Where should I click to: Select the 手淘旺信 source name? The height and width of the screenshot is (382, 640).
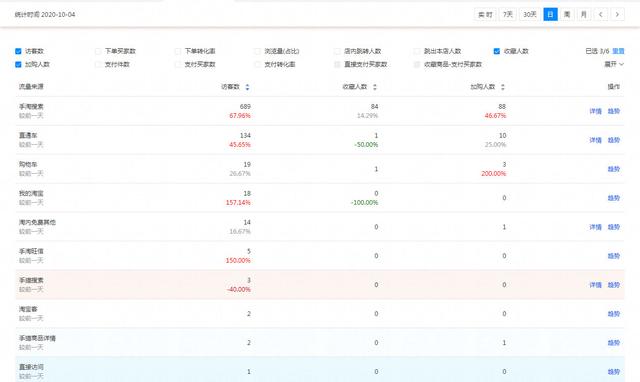(x=31, y=251)
